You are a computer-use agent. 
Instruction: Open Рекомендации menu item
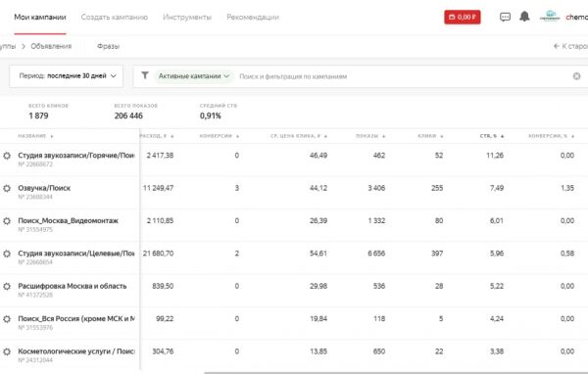pyautogui.click(x=253, y=18)
